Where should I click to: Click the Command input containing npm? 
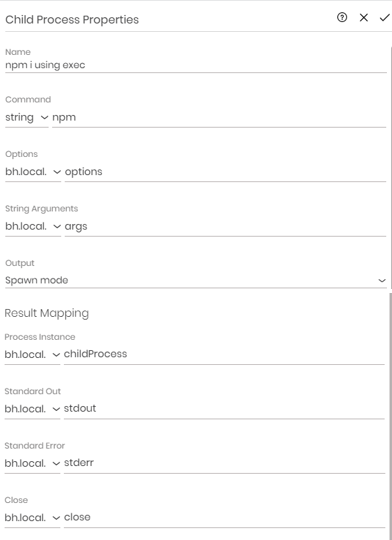tap(219, 117)
